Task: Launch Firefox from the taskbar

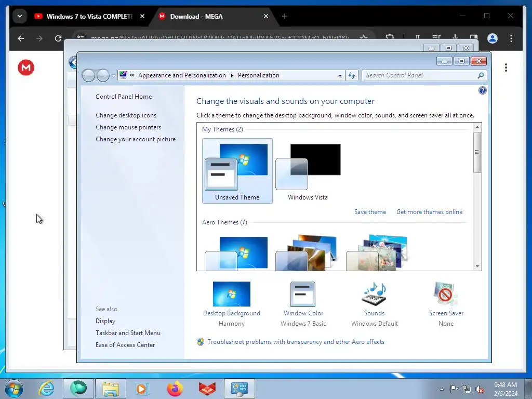Action: [x=175, y=389]
